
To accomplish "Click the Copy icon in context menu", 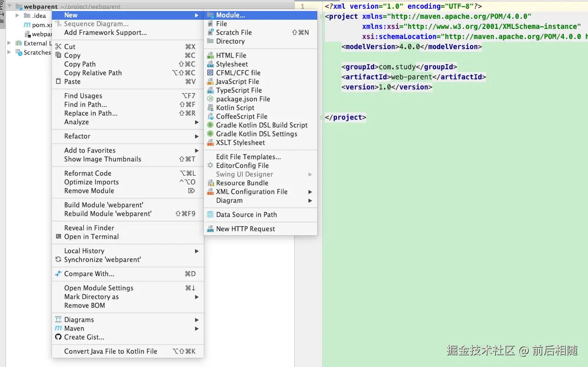I will pyautogui.click(x=58, y=56).
